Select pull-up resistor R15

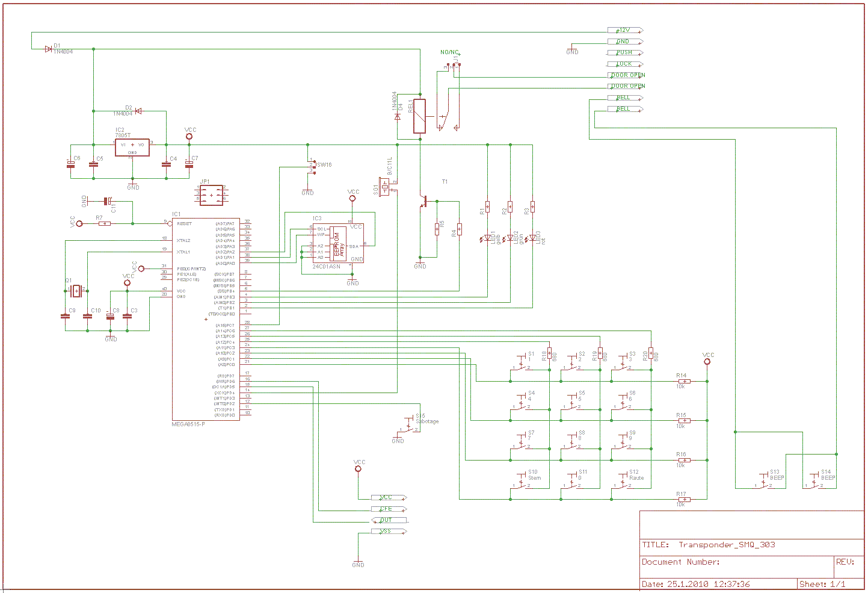(x=683, y=420)
